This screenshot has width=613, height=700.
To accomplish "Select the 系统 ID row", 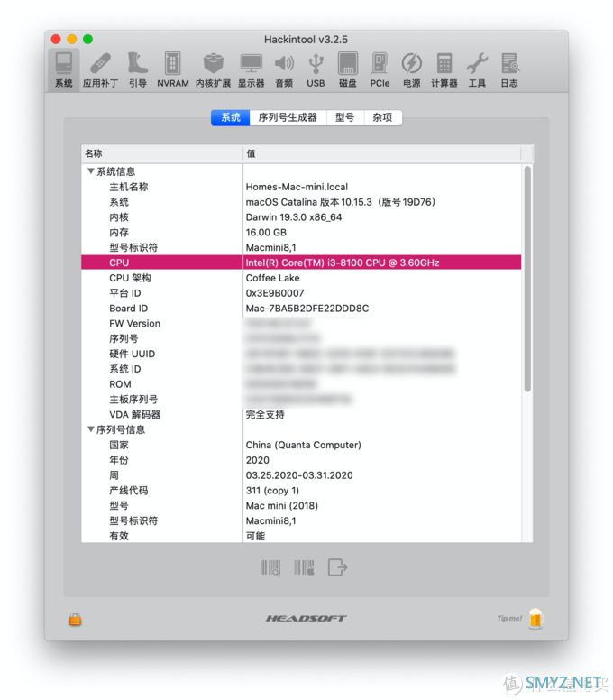I will (301, 369).
